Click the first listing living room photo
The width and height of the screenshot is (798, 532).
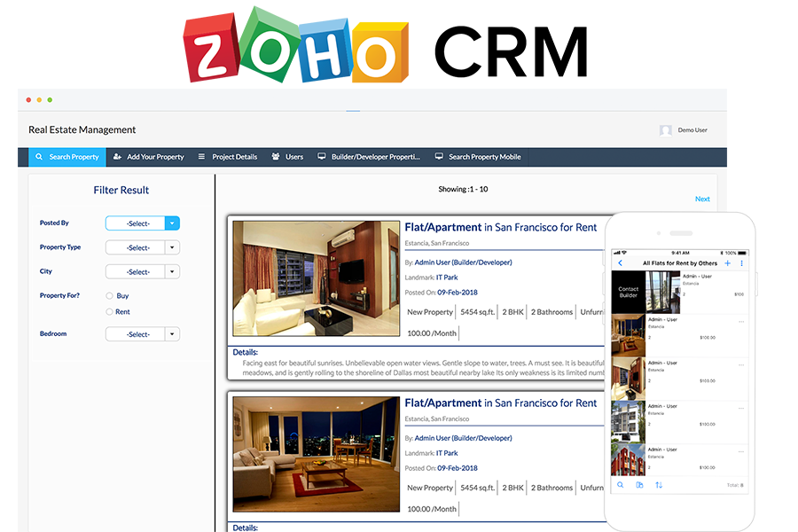coord(316,278)
